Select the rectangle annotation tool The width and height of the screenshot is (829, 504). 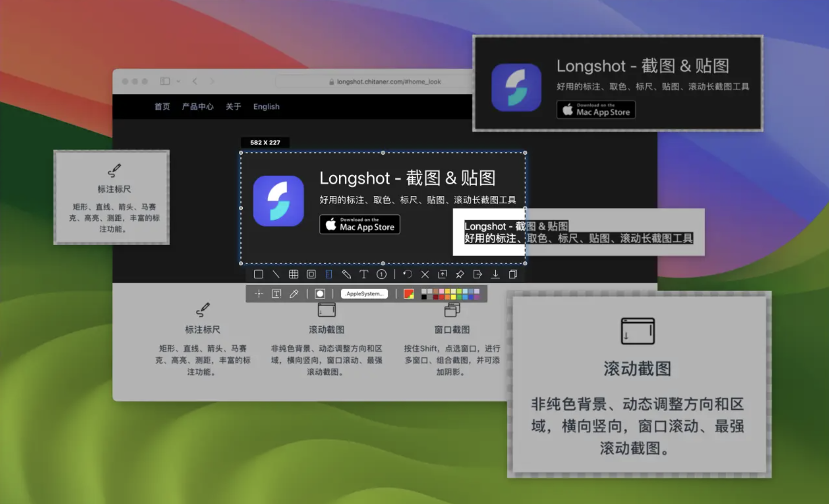(x=258, y=274)
